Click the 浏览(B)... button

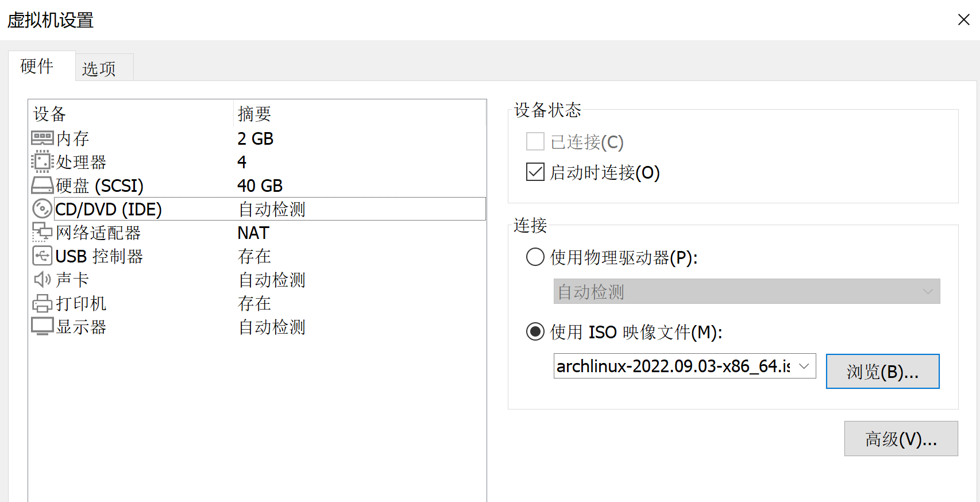pos(882,372)
